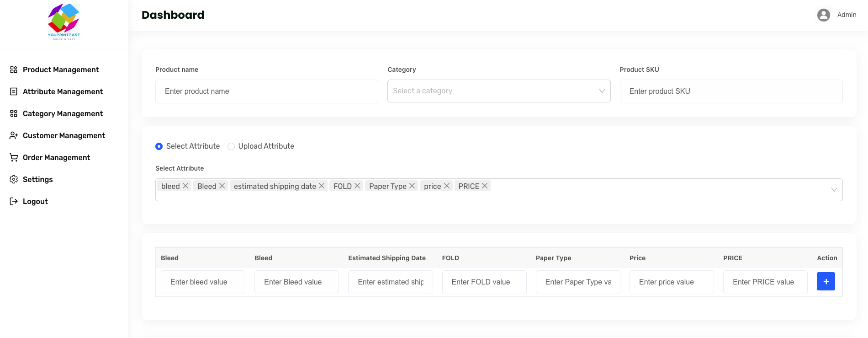
Task: Click the Settings gear icon
Action: (14, 179)
